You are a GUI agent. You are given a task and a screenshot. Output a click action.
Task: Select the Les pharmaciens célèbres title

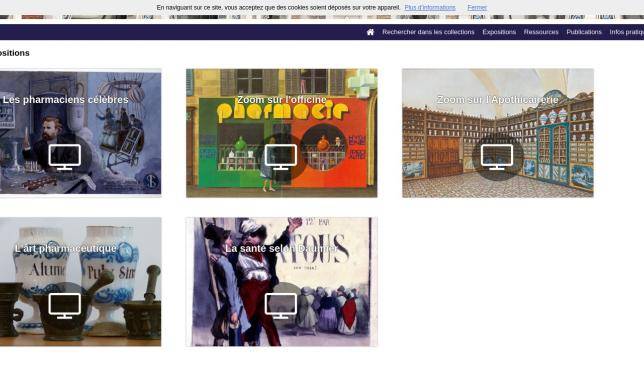click(66, 100)
